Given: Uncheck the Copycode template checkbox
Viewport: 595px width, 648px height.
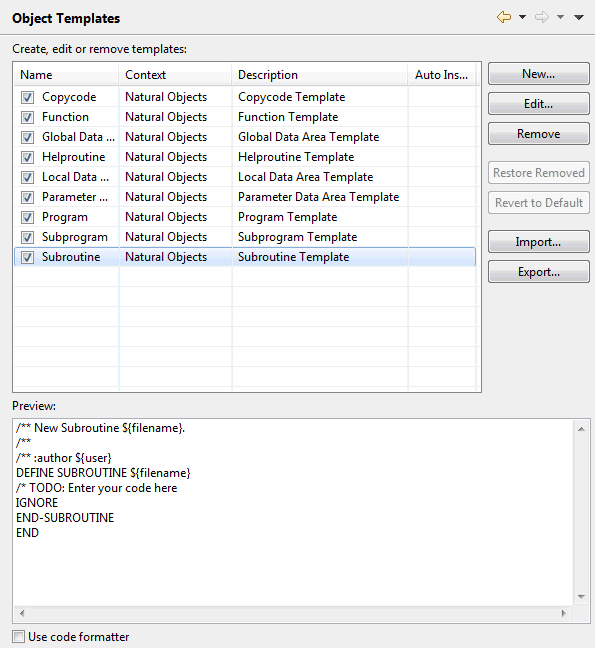Looking at the screenshot, I should click(x=27, y=98).
